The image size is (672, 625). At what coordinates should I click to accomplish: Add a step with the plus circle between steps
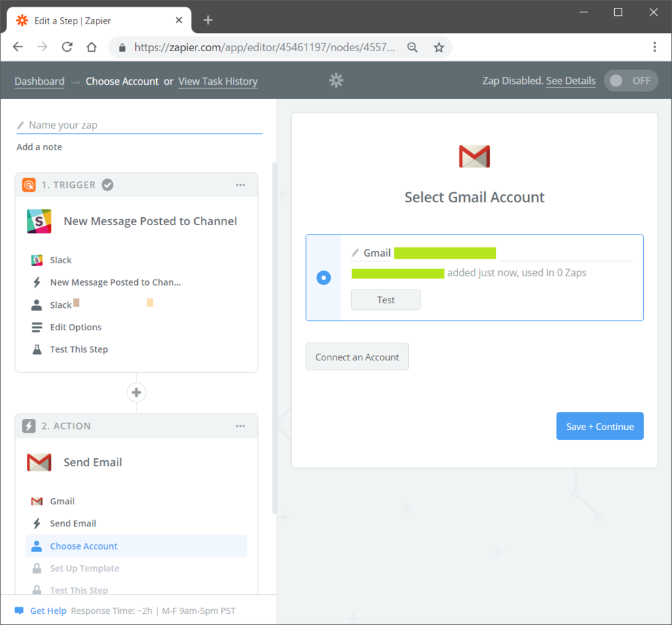pos(136,392)
